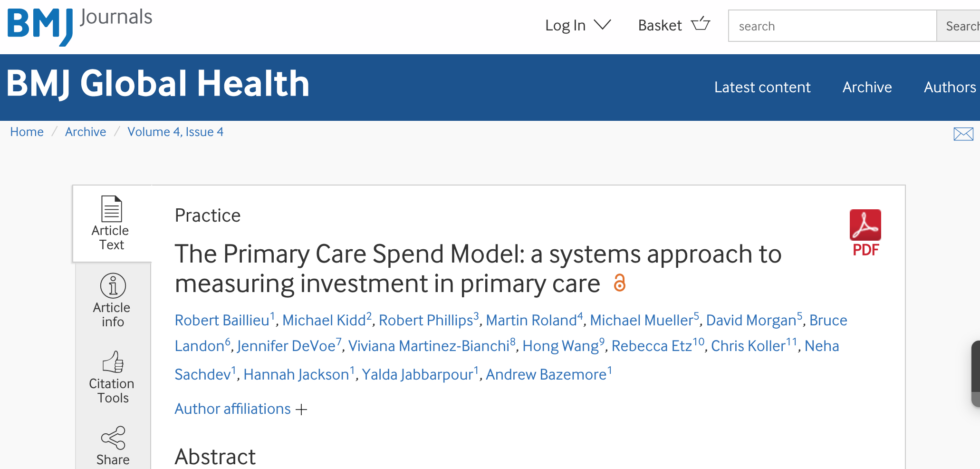Open BMJ Global Health journal title

158,84
